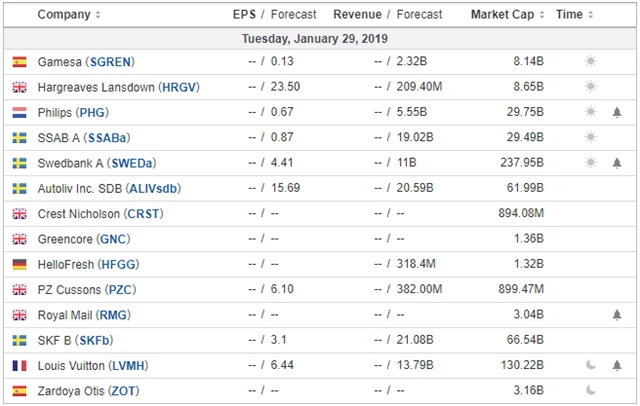Click the moon icon for Louis Vuitton
Screen dimensions: 640x406
[x=591, y=365]
